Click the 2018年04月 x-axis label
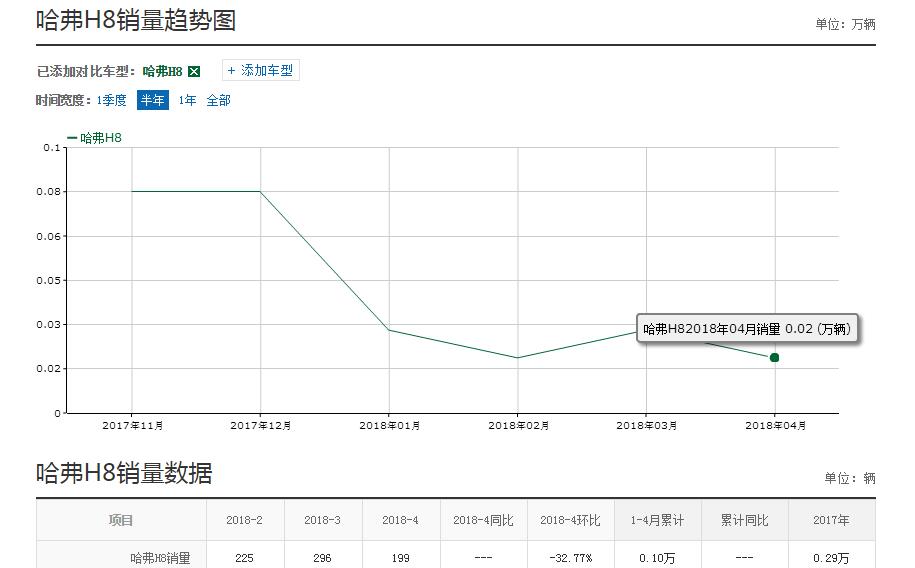The image size is (915, 568). 775,426
